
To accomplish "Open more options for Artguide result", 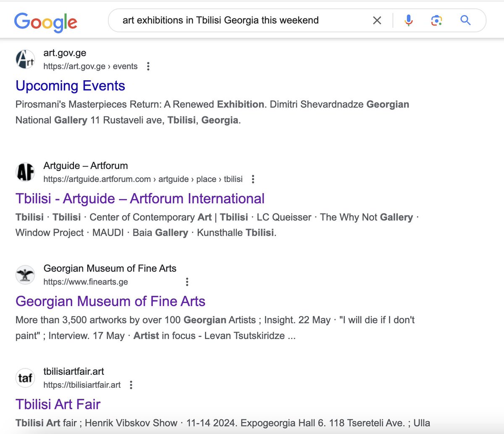I will pyautogui.click(x=253, y=179).
